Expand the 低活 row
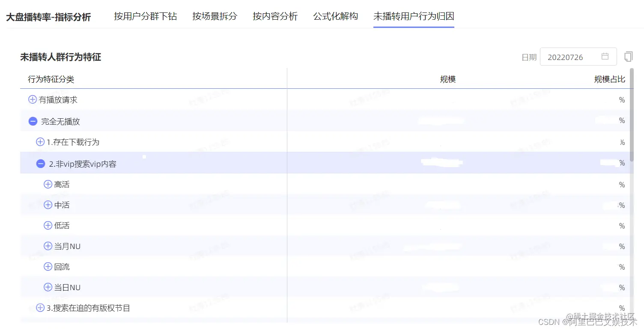The width and height of the screenshot is (644, 330). (x=48, y=225)
